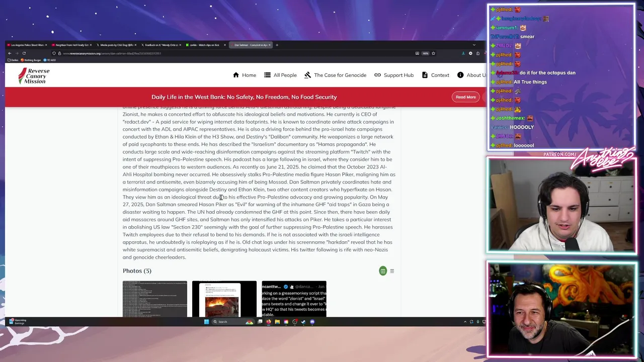Open the About Us nav item
The image size is (644, 362).
pyautogui.click(x=472, y=75)
